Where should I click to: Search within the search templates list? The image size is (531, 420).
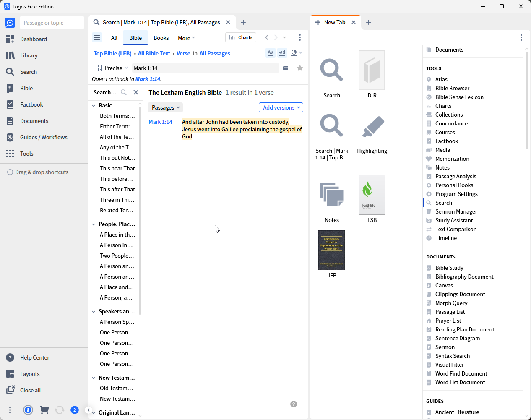pyautogui.click(x=124, y=92)
